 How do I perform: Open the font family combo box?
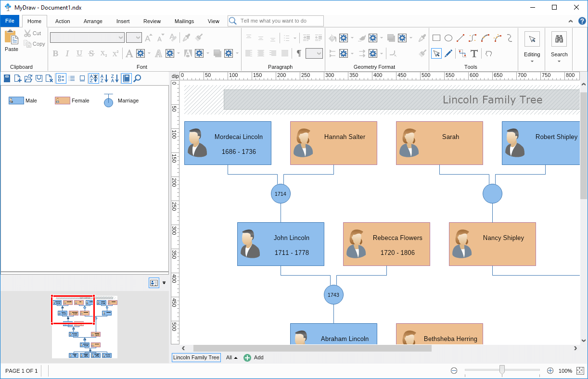click(87, 38)
